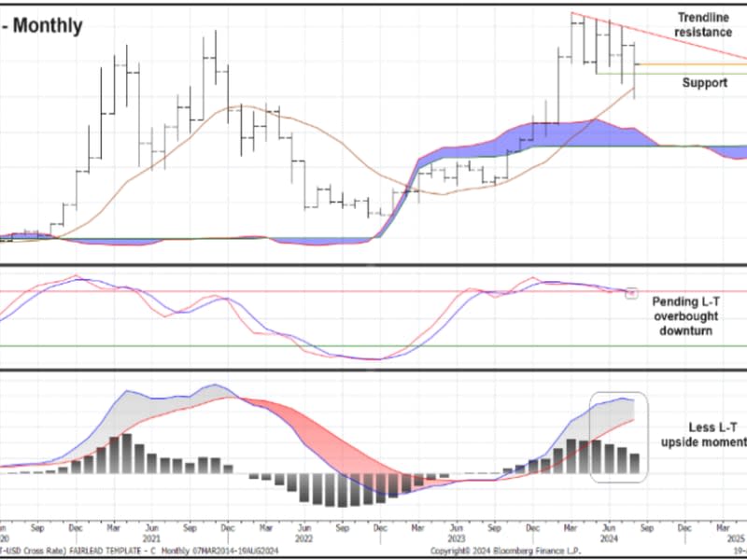Click the 'Sep' 2022 time axis label
Screen dimensions: 747x560
[342, 528]
